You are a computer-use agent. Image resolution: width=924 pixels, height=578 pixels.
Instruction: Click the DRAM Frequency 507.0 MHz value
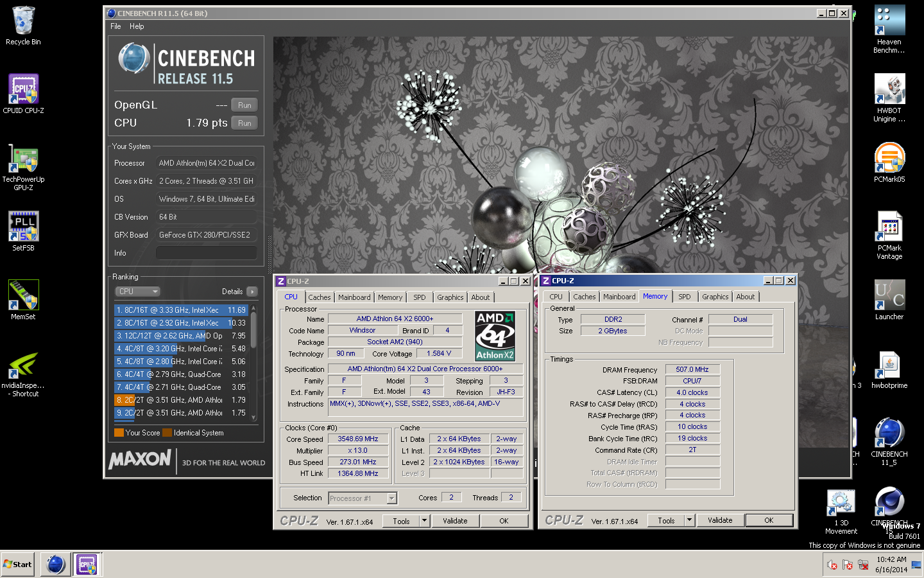coord(692,369)
